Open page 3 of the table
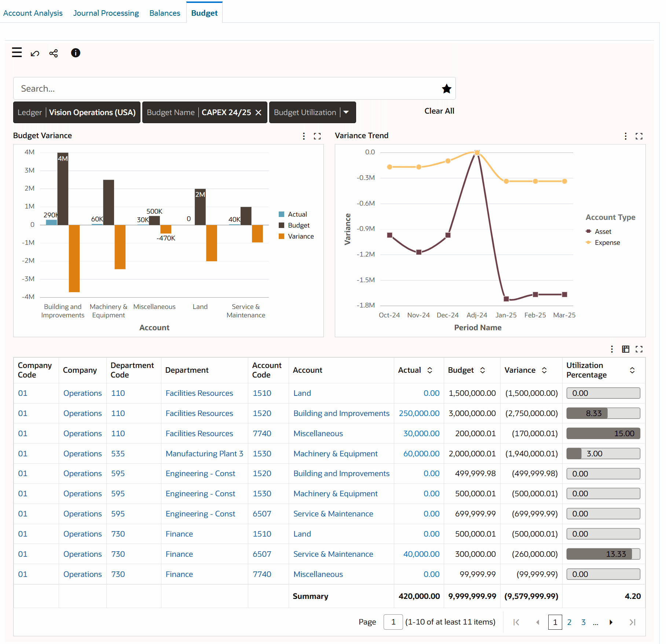Screen dimensions: 666x644 click(583, 622)
